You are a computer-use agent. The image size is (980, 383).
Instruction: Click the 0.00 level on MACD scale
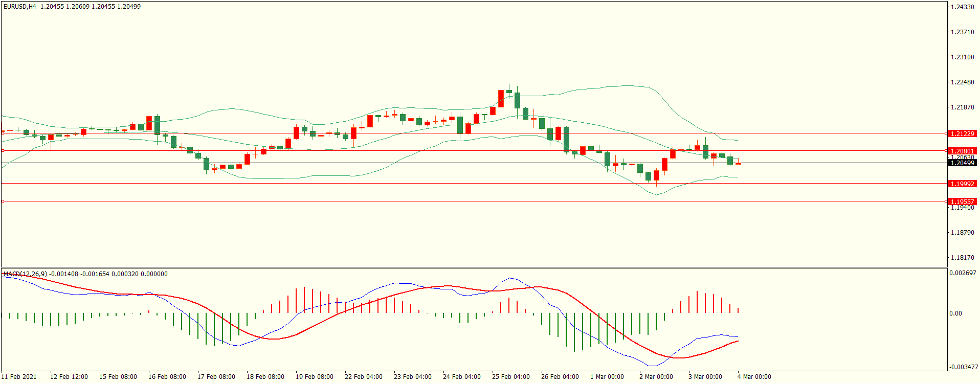click(x=955, y=313)
